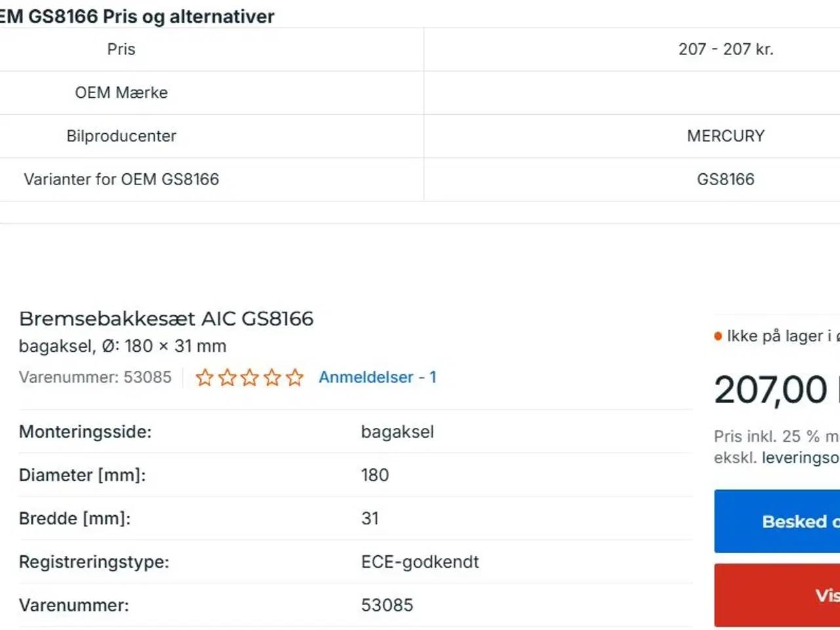Open the Anmeldelser - 1 reviews link
840x630 pixels.
coord(377,377)
